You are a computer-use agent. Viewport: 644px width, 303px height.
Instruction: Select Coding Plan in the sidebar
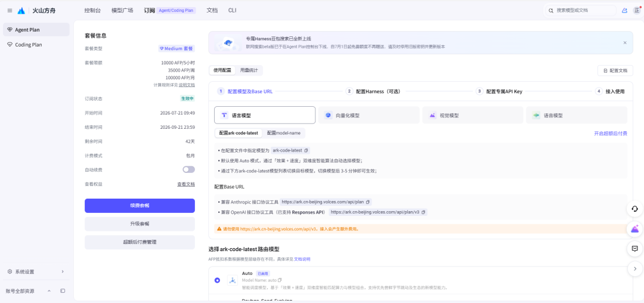tap(36, 45)
